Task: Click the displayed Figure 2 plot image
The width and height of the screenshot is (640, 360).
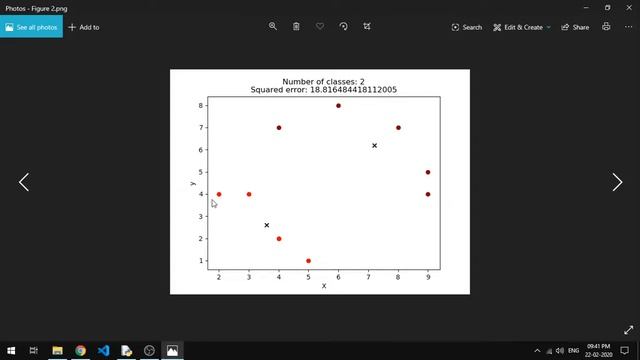Action: coord(320,182)
